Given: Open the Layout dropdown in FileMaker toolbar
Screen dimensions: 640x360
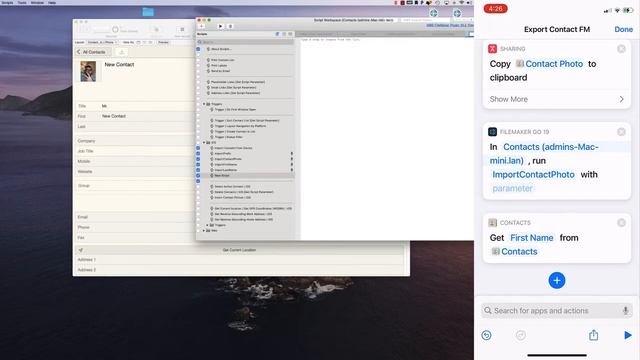Looking at the screenshot, I should pyautogui.click(x=102, y=42).
